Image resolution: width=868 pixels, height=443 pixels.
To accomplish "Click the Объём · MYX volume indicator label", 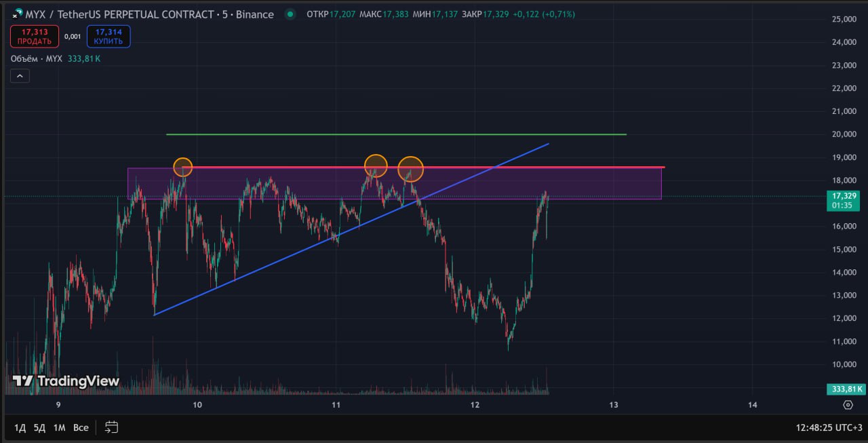I will [x=36, y=59].
